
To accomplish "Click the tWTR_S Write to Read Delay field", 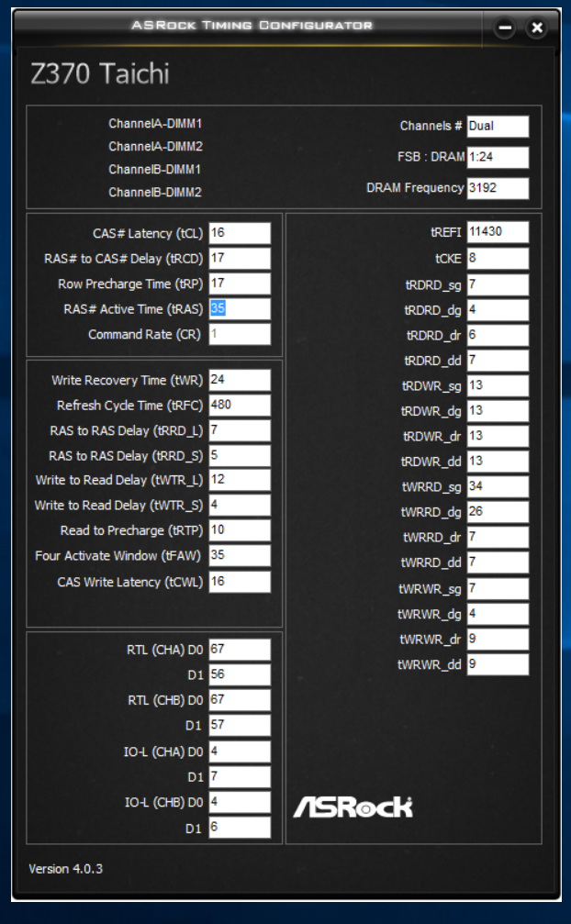I will click(x=240, y=505).
